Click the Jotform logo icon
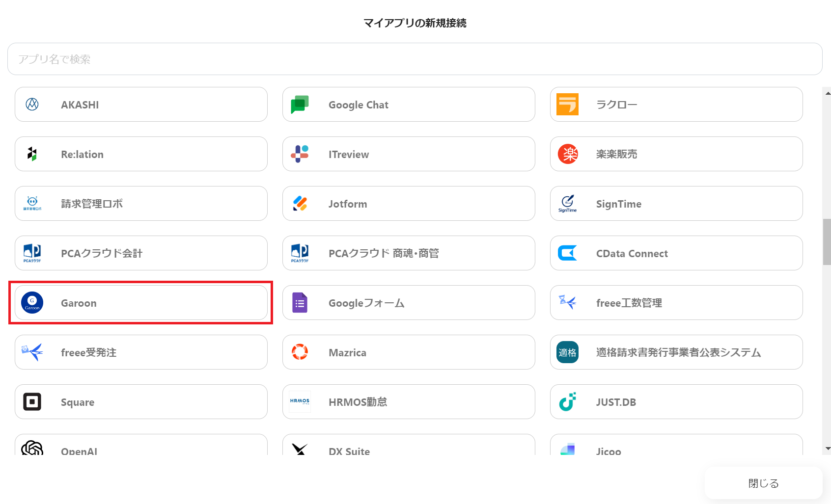This screenshot has height=504, width=831. 300,204
